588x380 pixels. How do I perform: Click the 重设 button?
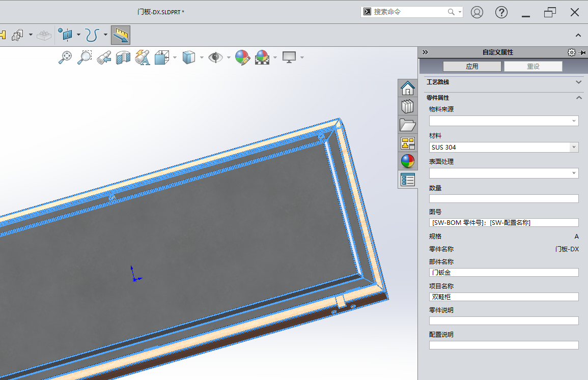tap(533, 66)
